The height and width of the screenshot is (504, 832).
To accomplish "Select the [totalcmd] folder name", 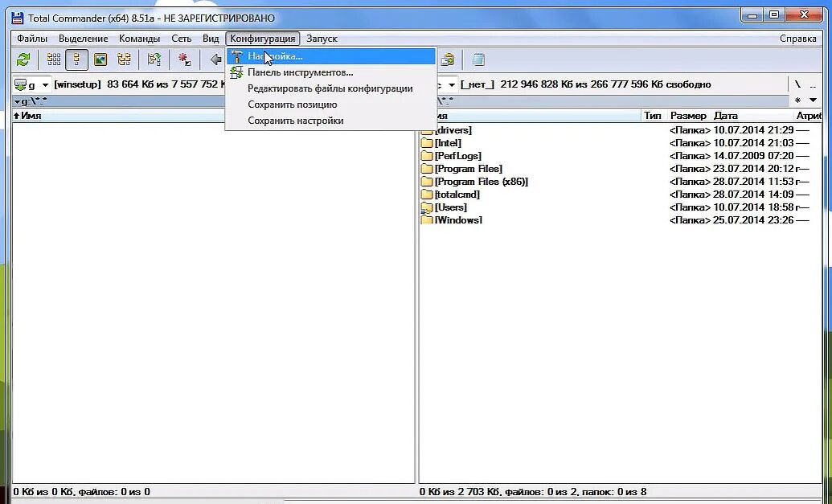I will pyautogui.click(x=457, y=195).
